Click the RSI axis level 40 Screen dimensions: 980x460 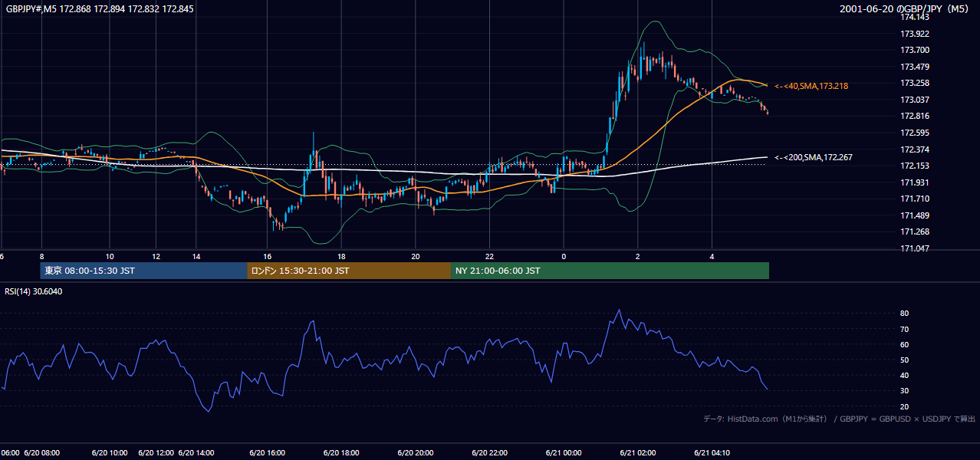[x=905, y=375]
